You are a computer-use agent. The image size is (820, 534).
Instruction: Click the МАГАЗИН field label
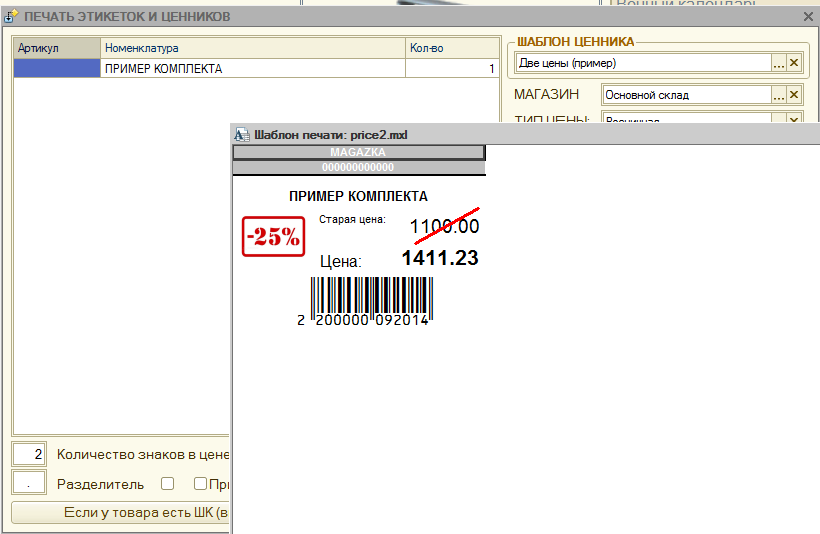tap(546, 95)
